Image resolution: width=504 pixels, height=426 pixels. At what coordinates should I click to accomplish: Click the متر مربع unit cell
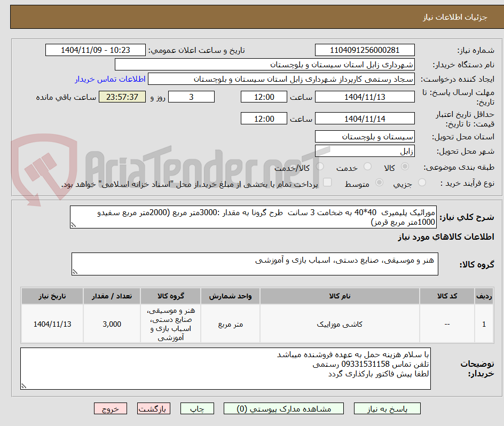point(231,324)
